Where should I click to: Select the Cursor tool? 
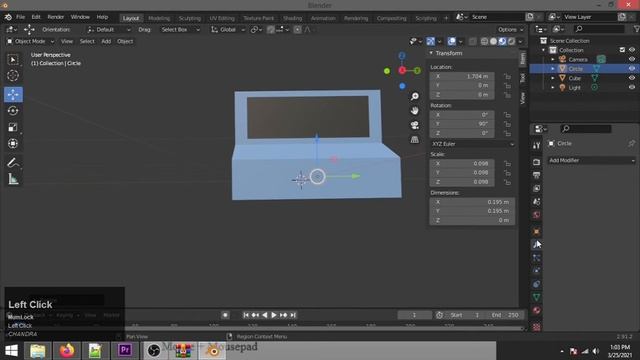click(x=13, y=76)
